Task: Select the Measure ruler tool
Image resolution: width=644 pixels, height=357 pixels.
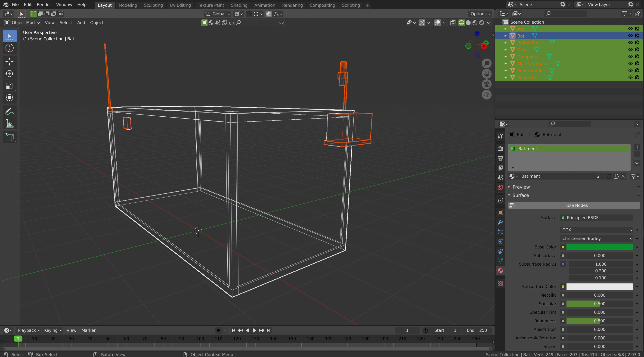Action: [x=9, y=124]
